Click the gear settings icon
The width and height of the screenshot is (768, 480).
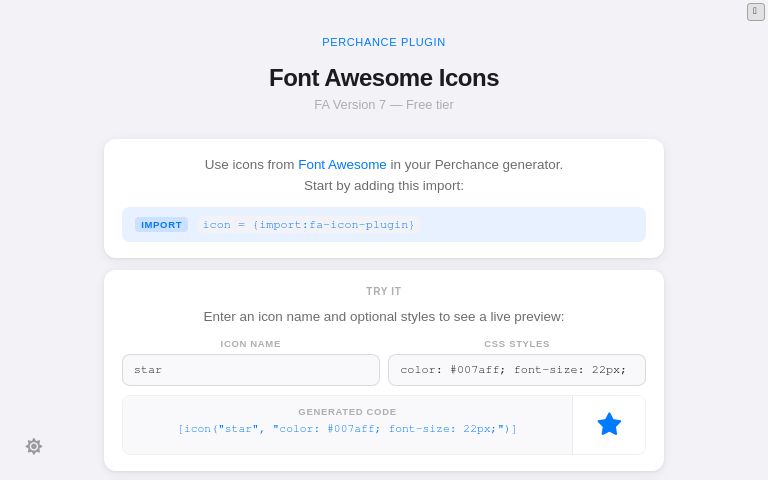34,446
